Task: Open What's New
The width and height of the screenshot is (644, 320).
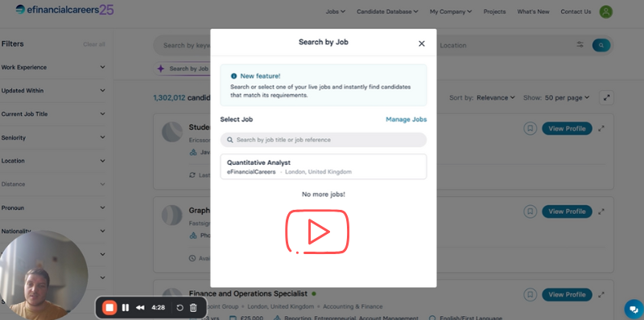Action: point(533,11)
